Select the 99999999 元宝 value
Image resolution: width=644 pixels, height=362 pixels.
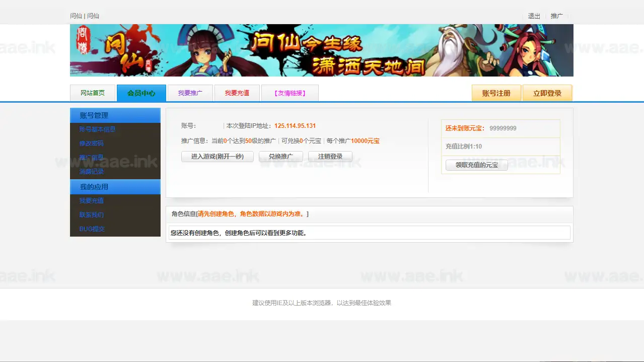pos(503,128)
